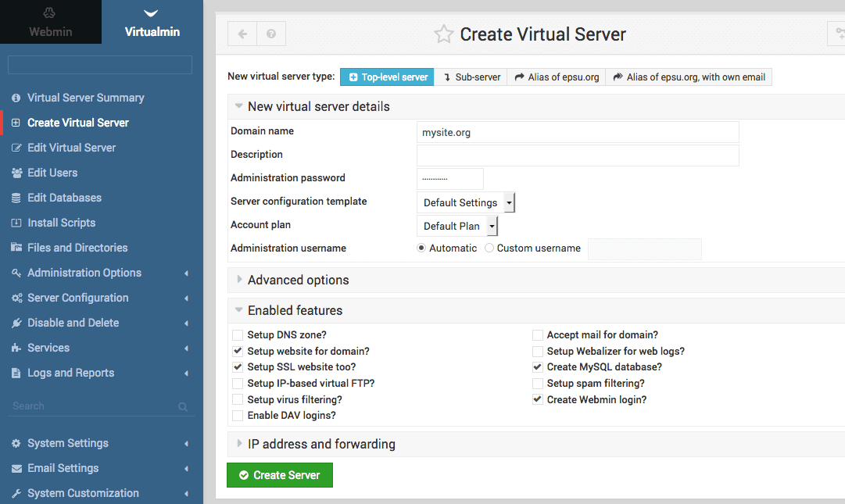Click the Virtual Server Summary info icon
The width and height of the screenshot is (845, 504).
(16, 98)
